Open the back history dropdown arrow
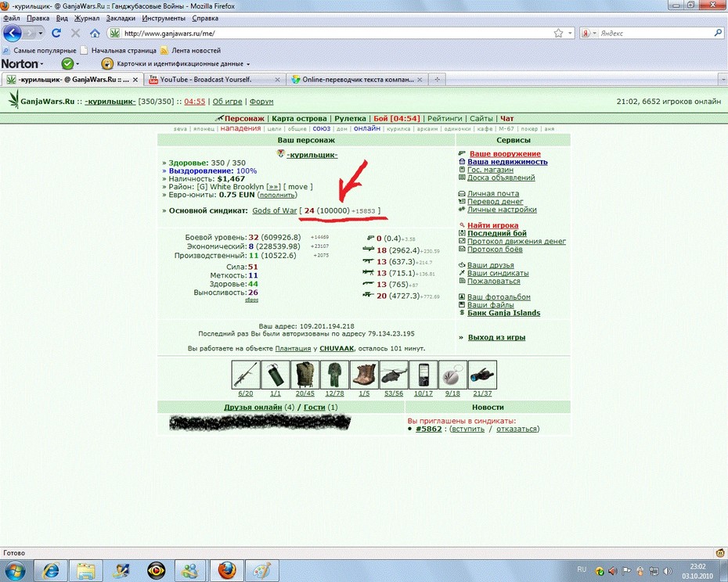 point(41,34)
